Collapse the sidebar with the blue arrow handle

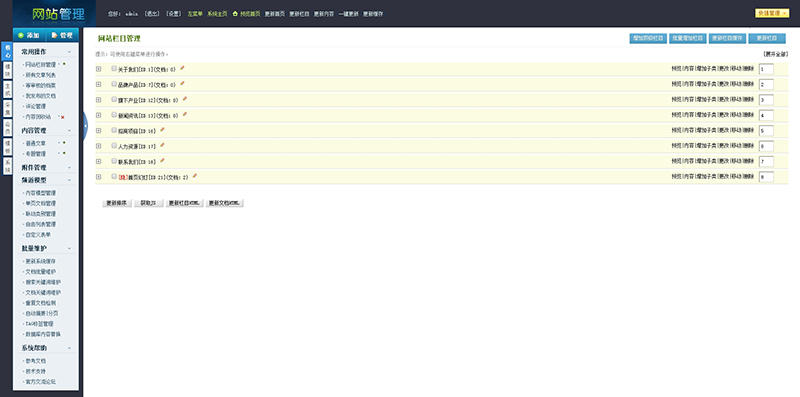85,126
